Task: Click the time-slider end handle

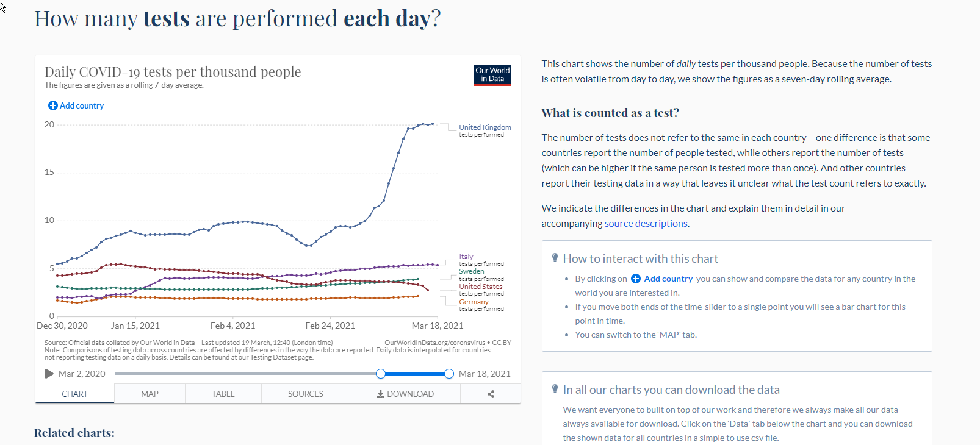Action: (449, 374)
